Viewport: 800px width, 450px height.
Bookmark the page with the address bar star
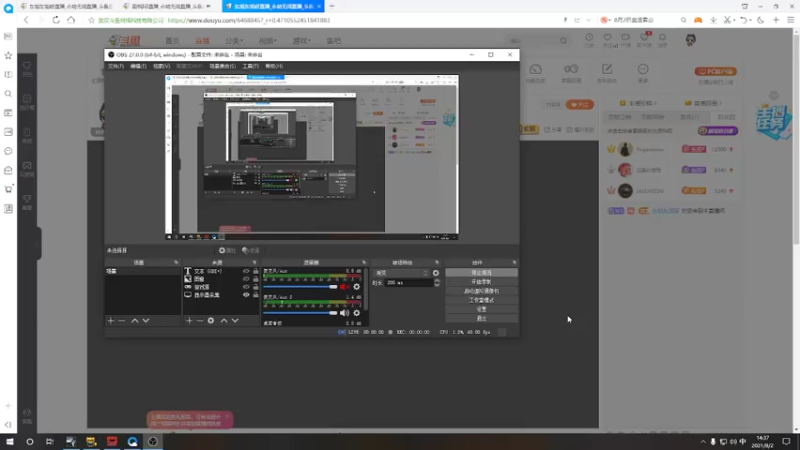click(91, 20)
